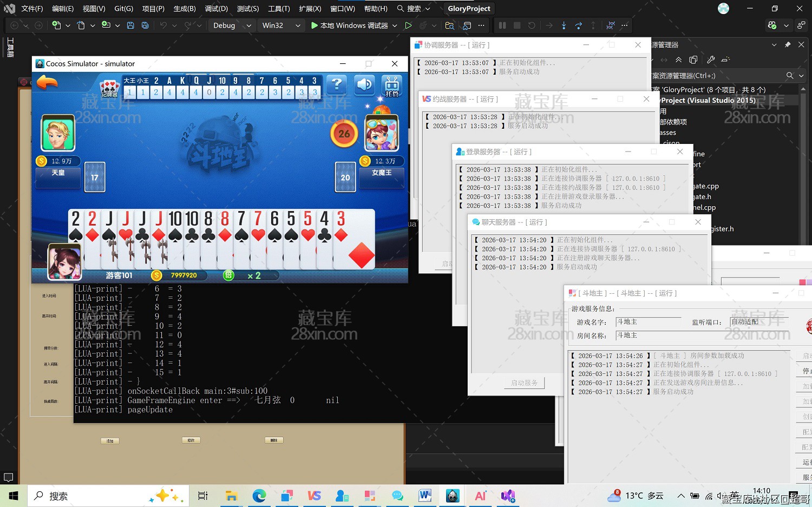Click 女魔王 player avatar
This screenshot has width=812, height=507.
[382, 133]
